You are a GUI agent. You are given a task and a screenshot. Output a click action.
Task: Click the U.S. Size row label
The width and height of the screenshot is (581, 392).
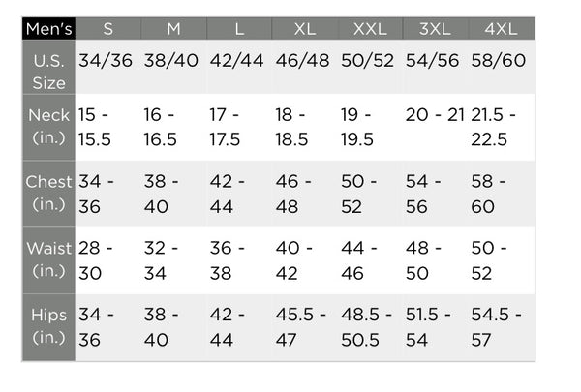[48, 71]
